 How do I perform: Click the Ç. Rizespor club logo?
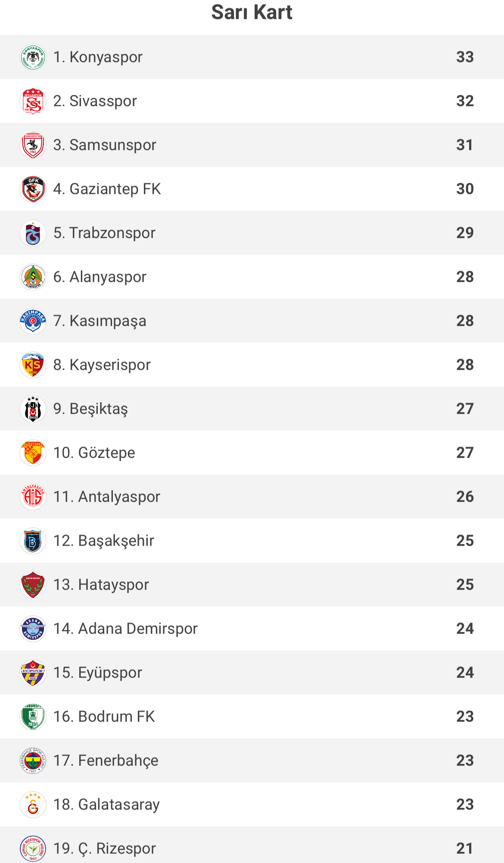(33, 848)
